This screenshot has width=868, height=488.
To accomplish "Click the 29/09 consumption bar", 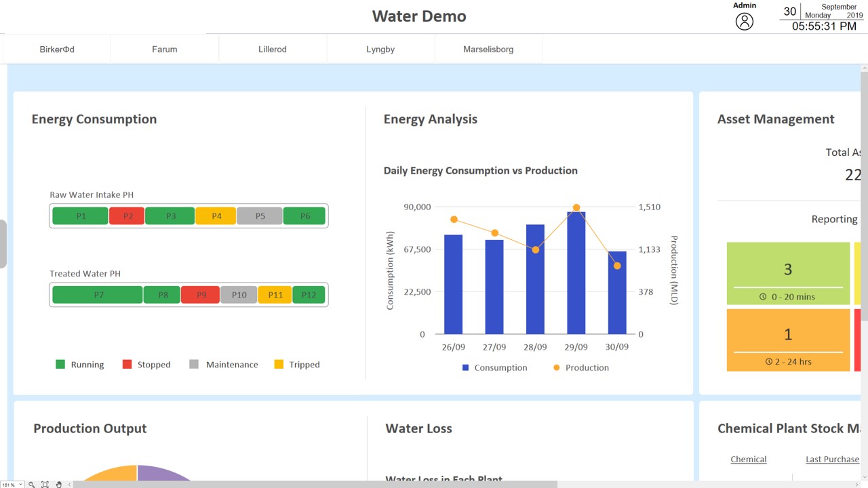I will (576, 273).
